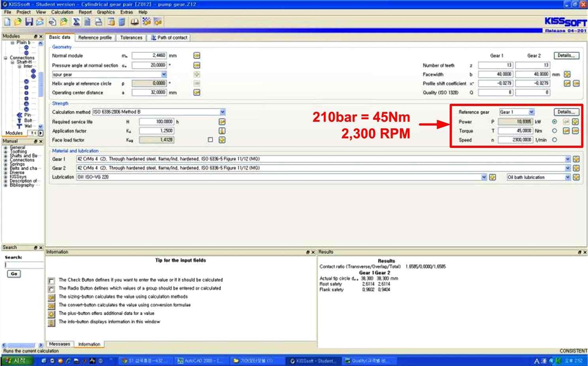Select the Power radio button
This screenshot has width=588, height=366.
pyautogui.click(x=554, y=122)
